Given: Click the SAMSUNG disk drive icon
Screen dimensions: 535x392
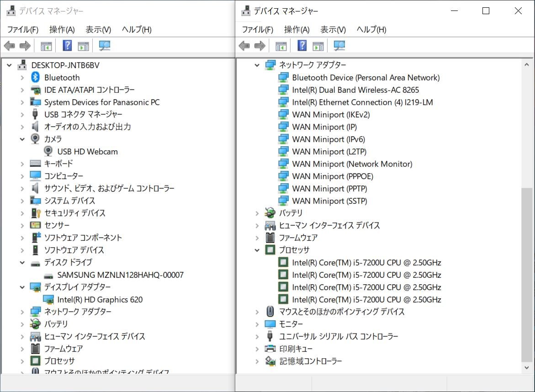Looking at the screenshot, I should pyautogui.click(x=48, y=275).
